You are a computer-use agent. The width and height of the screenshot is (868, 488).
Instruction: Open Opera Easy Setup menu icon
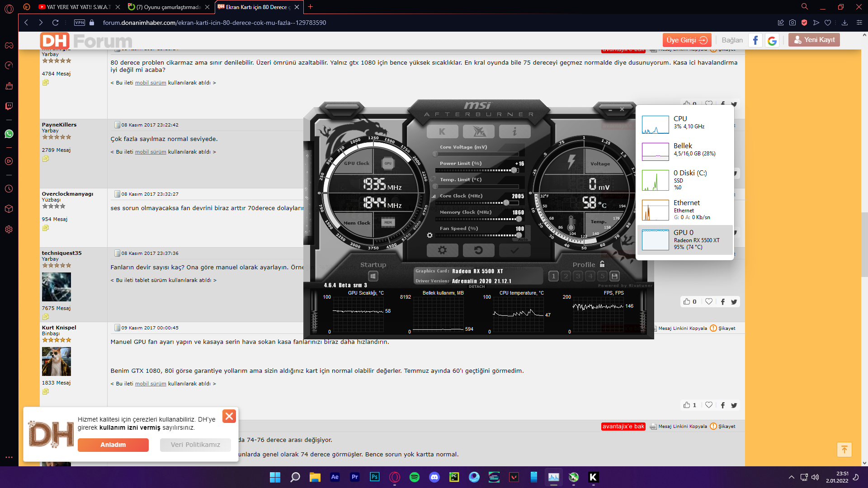click(x=859, y=23)
